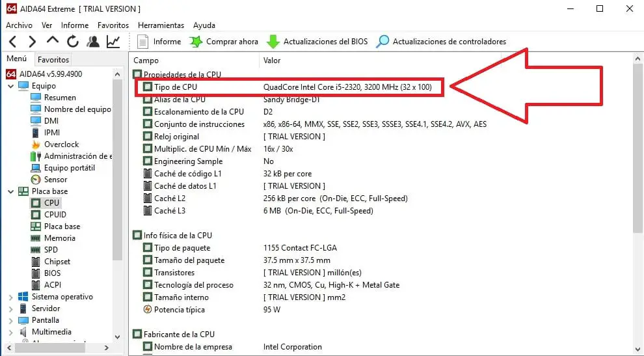Select CPUID in the tree
644x356 pixels.
49,215
